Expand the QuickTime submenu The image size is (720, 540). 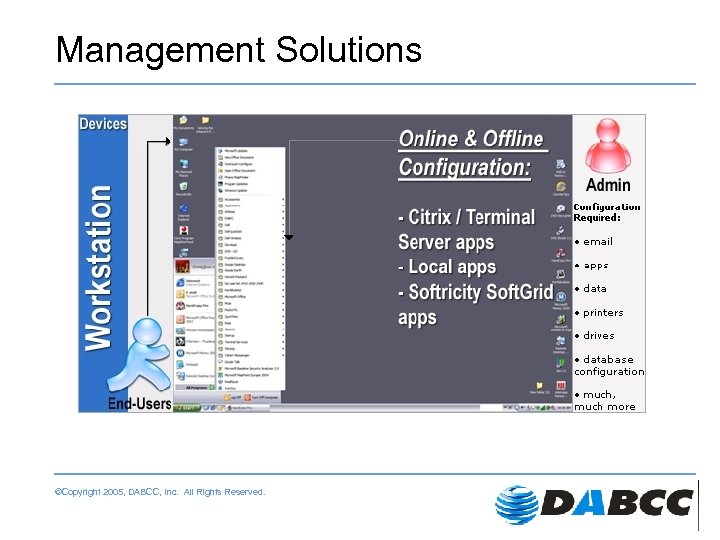[251, 316]
